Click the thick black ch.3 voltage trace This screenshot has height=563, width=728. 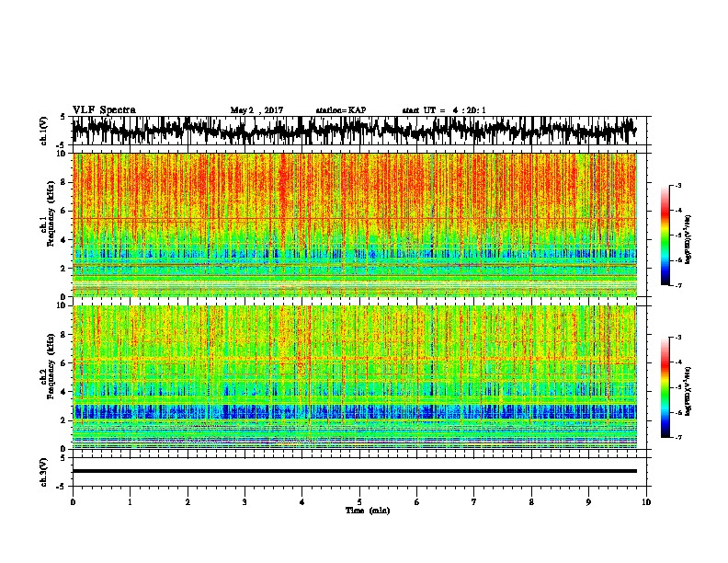[355, 471]
